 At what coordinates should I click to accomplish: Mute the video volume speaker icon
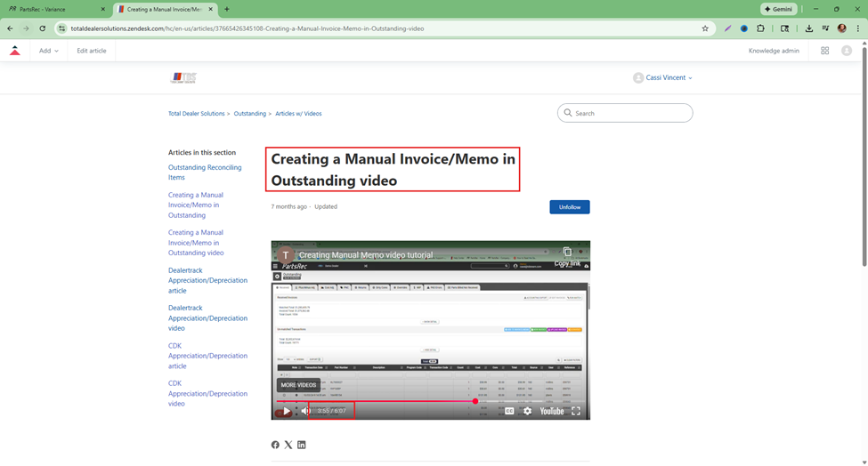coord(305,411)
